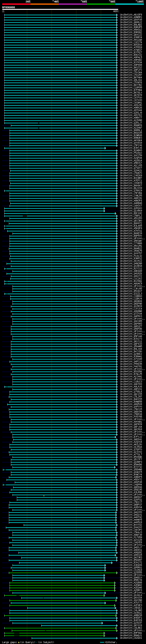
Task: Select hit label UniRef100_B4KVS5
Action: 131,399
